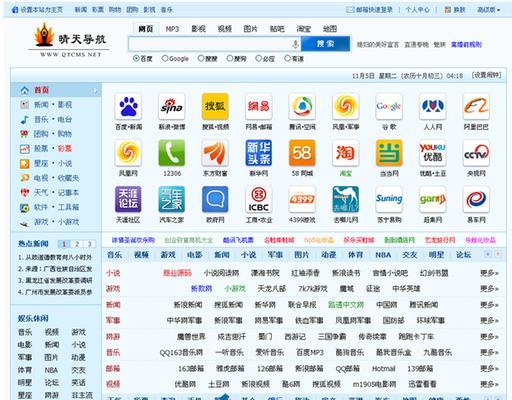512x400 pixels.
Task: Open the 音乐·电台 sidebar item
Action: (x=53, y=119)
